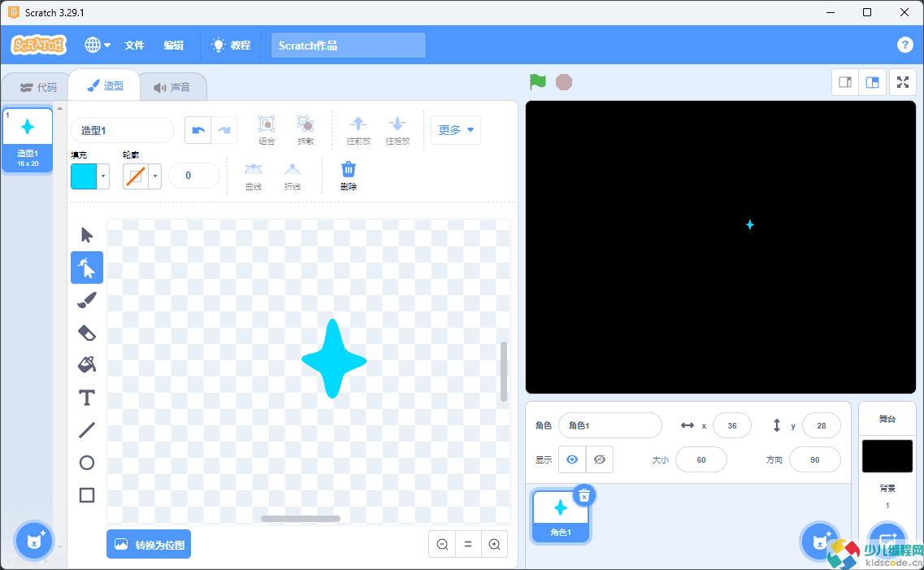Select the Circle shape tool
The width and height of the screenshot is (924, 570).
[x=87, y=463]
